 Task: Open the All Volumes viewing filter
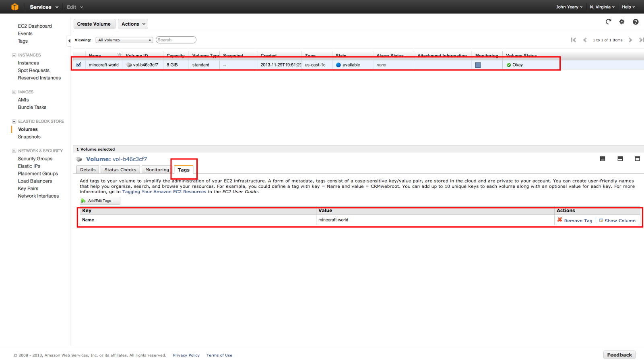124,40
